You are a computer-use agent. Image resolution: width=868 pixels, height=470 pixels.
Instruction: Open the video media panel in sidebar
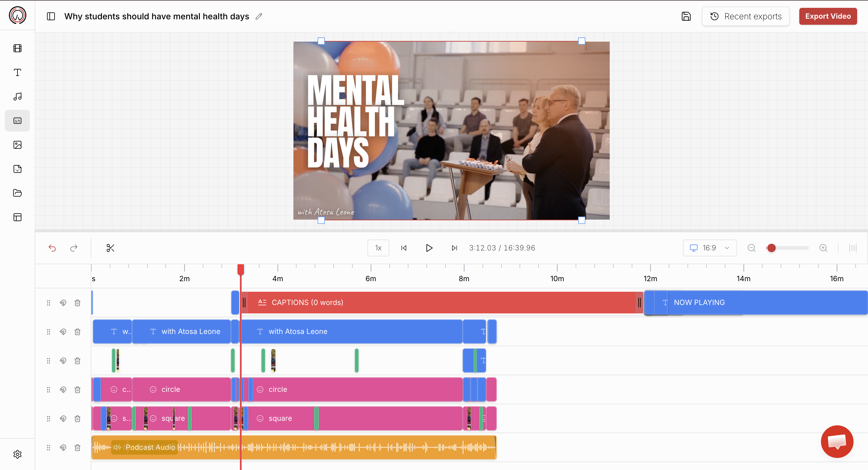point(17,48)
